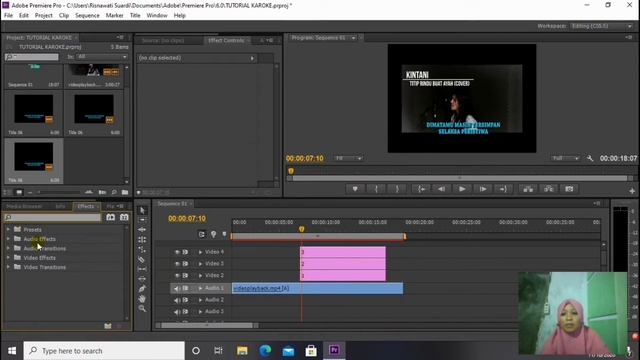Open the Full playback resolution dropdown
This screenshot has height=360, width=640.
[565, 158]
